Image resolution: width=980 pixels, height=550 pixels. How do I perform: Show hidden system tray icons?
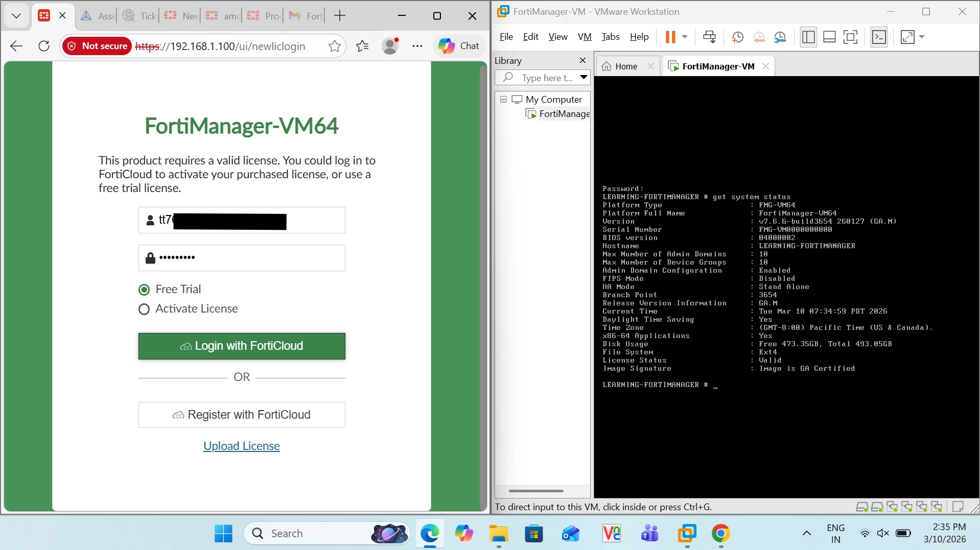(x=807, y=534)
